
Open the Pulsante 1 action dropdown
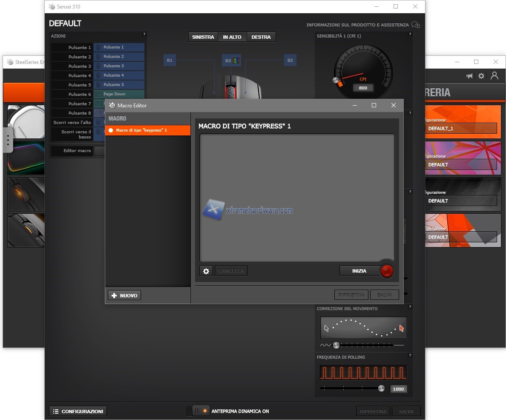click(119, 47)
